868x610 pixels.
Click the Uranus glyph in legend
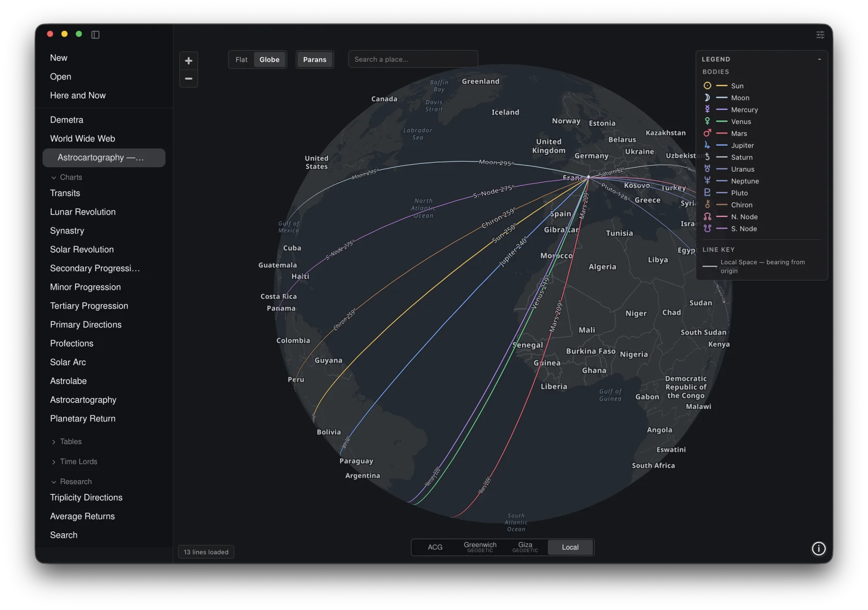(x=707, y=169)
